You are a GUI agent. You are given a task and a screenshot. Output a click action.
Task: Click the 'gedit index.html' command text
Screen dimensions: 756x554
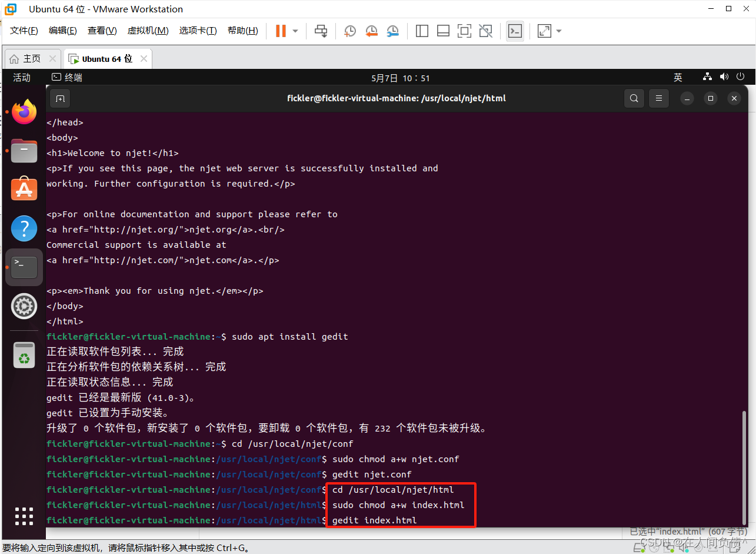pos(374,520)
